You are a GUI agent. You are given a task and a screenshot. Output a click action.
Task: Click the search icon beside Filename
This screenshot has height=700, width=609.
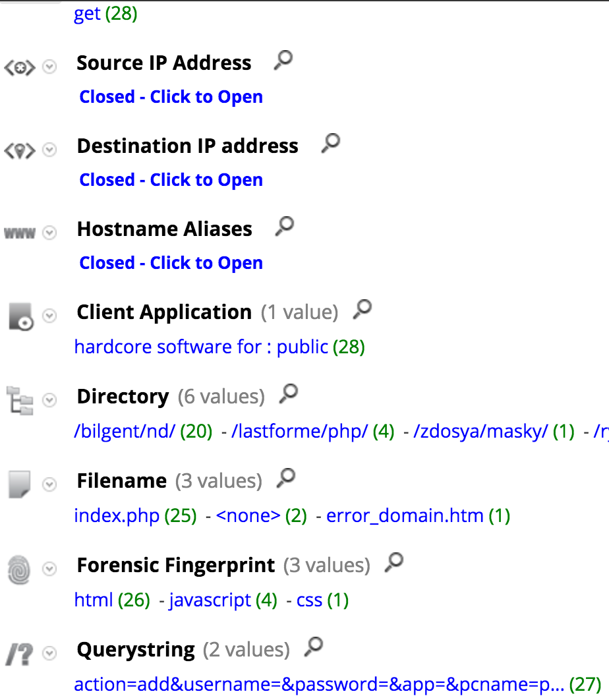point(285,479)
